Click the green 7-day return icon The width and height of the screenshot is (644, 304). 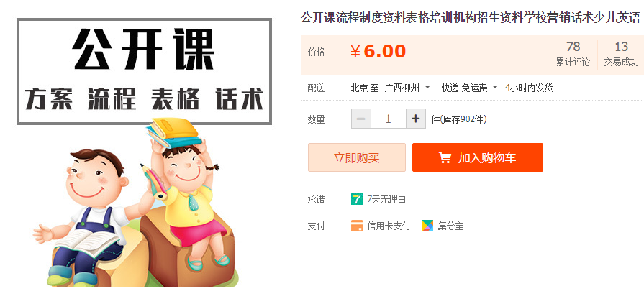tap(357, 199)
